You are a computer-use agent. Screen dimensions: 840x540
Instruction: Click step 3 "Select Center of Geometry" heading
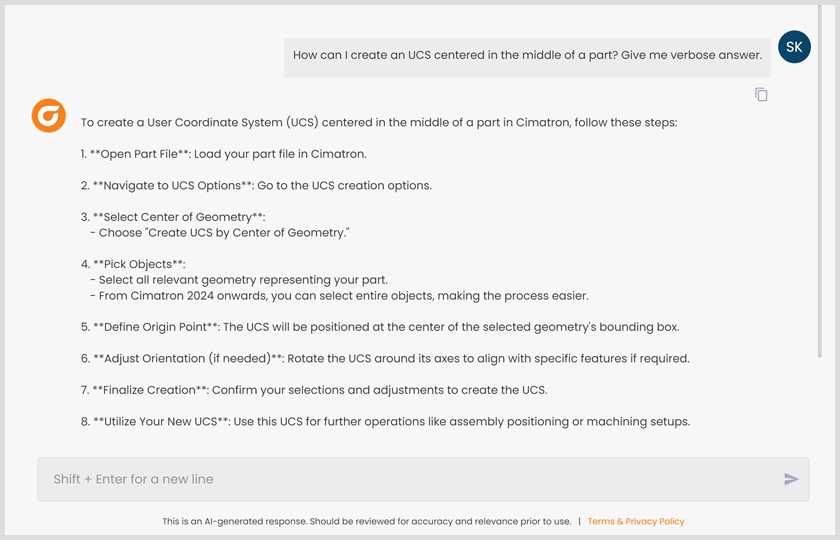point(173,217)
